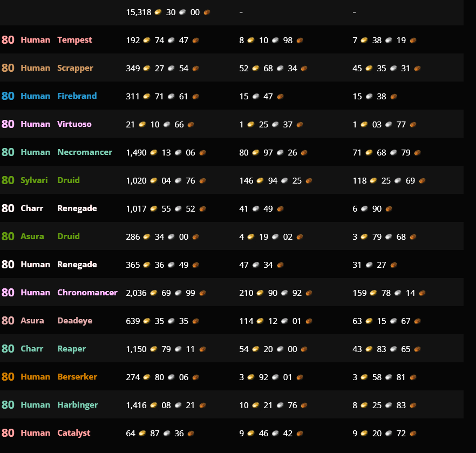Screen dimensions: 476x453
Task: Open the Virtuoso character row
Action: click(x=232, y=124)
